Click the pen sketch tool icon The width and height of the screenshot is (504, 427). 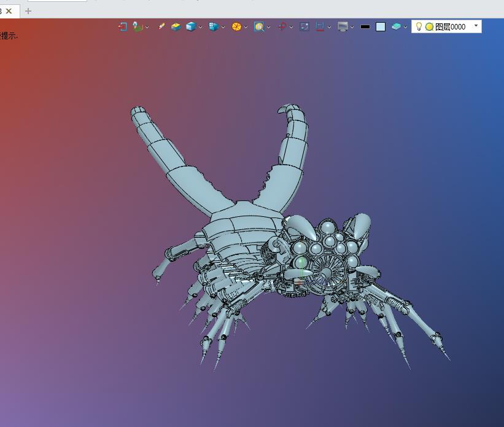click(x=161, y=27)
